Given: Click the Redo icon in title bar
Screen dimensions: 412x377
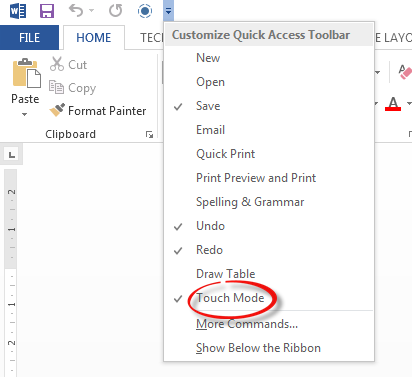Looking at the screenshot, I should (x=116, y=11).
